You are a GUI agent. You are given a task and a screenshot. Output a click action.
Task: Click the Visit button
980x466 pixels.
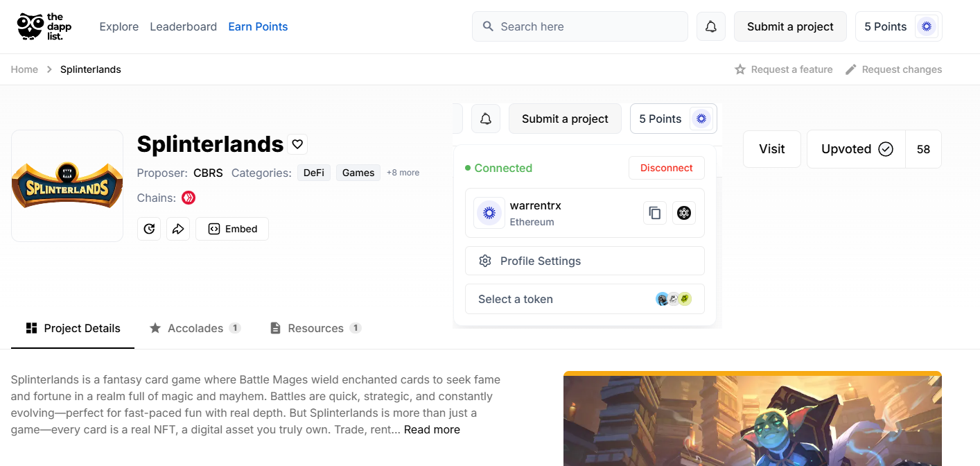point(772,149)
